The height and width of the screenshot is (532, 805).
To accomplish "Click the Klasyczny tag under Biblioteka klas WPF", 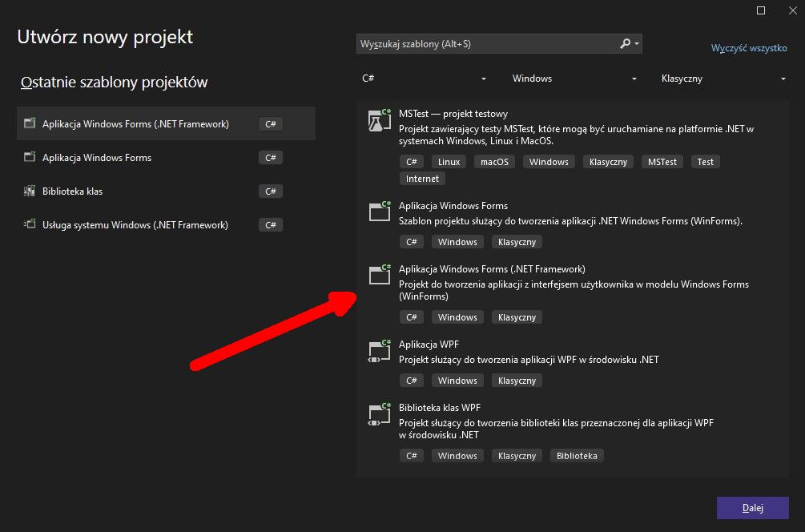I will (517, 456).
